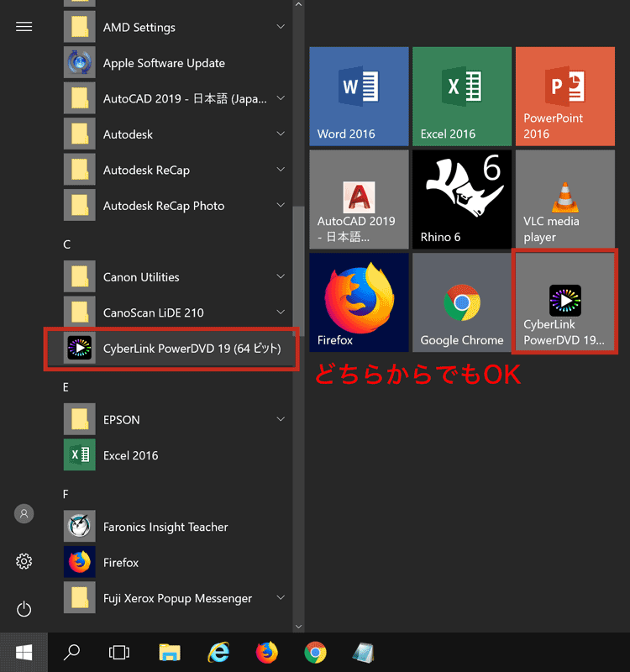The height and width of the screenshot is (672, 630).
Task: Click the Windows Start button
Action: coord(24,653)
